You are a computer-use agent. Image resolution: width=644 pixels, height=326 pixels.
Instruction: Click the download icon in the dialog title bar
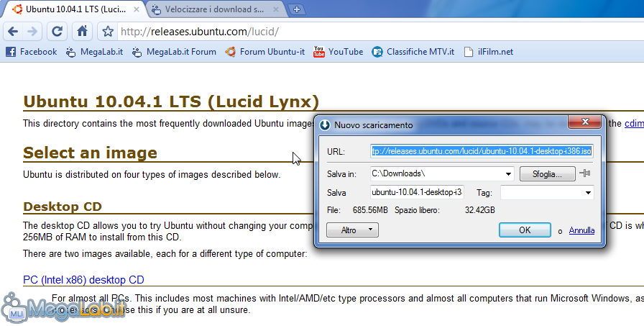(x=325, y=125)
